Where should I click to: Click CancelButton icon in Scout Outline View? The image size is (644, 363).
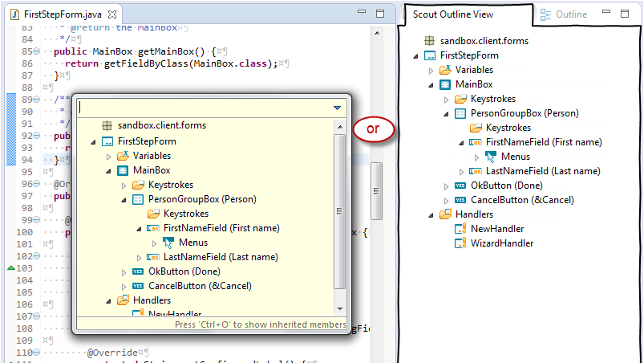(x=460, y=200)
